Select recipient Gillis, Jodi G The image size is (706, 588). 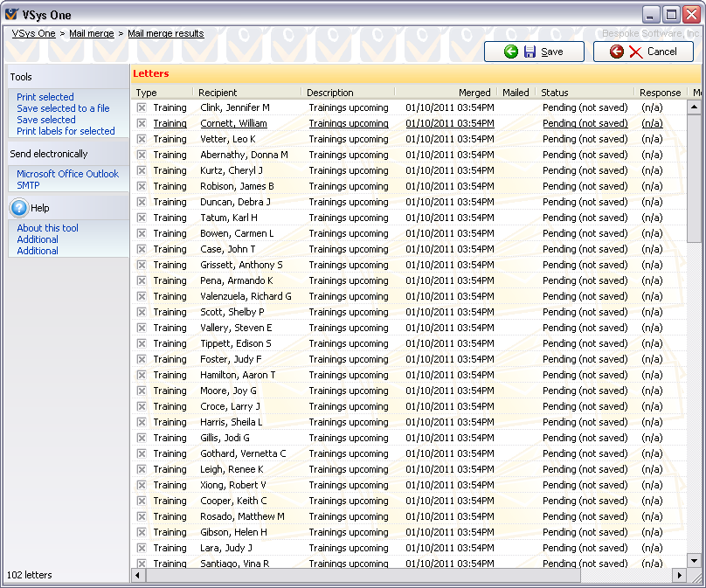tap(225, 438)
